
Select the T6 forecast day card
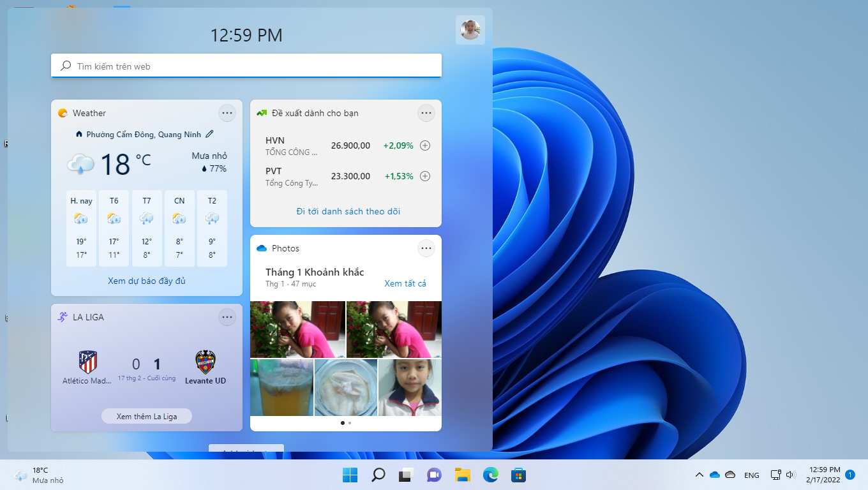pos(114,228)
